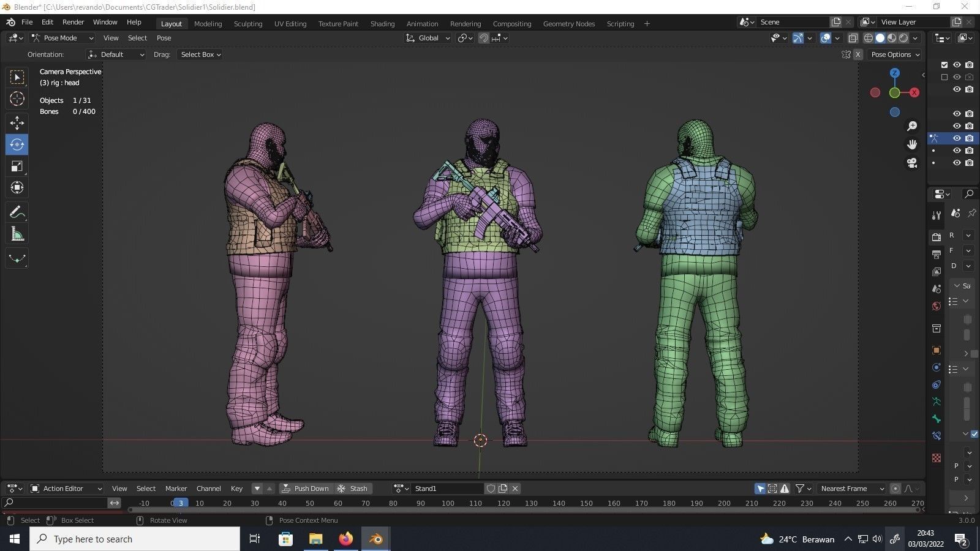
Task: Open the Pose menu in viewport header
Action: pyautogui.click(x=164, y=38)
